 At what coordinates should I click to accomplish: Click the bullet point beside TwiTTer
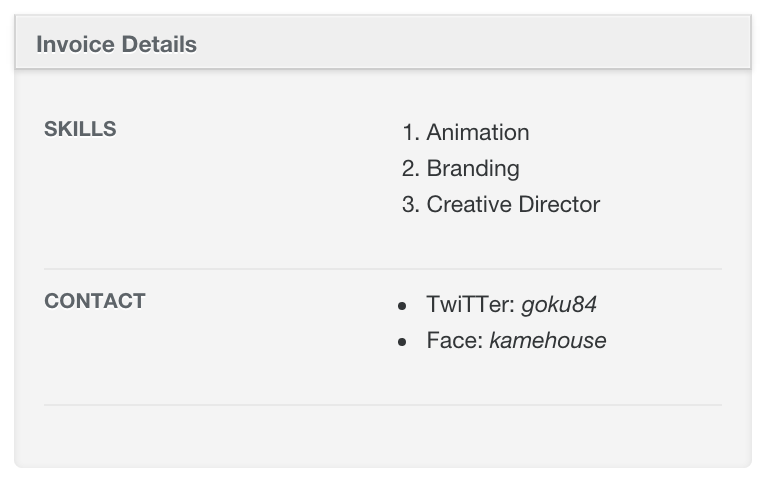click(402, 306)
